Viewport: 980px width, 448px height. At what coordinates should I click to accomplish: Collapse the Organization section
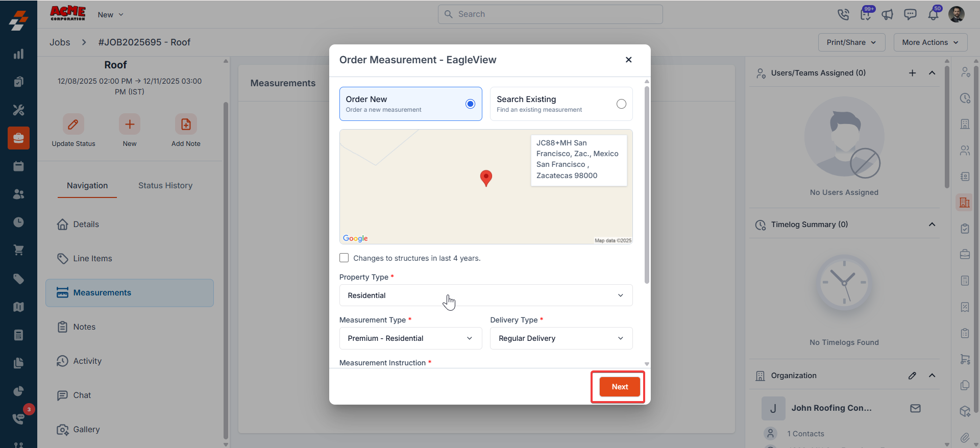pyautogui.click(x=932, y=376)
